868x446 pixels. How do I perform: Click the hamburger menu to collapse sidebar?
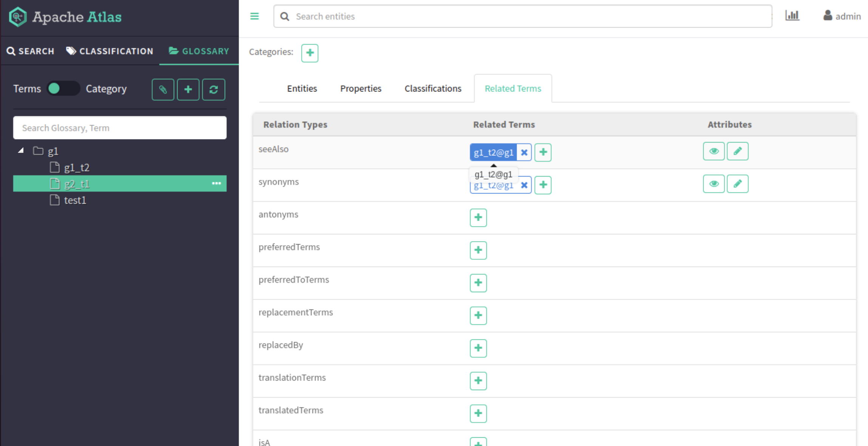point(254,16)
